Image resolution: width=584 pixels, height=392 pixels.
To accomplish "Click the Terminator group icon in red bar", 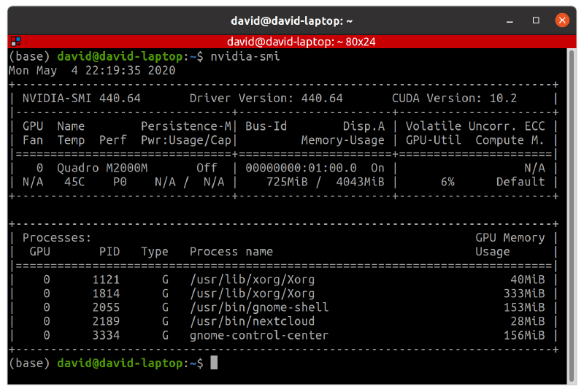I will pos(15,42).
